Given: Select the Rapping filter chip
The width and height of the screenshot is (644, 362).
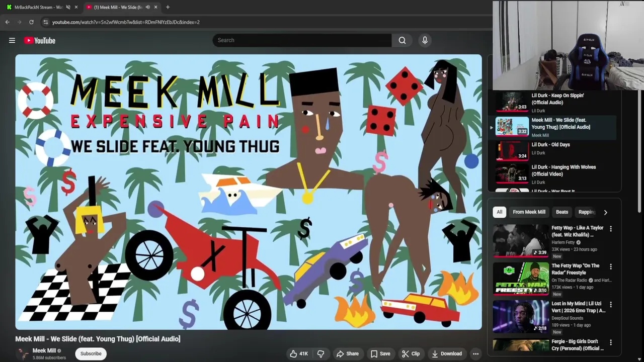Looking at the screenshot, I should click(x=586, y=212).
